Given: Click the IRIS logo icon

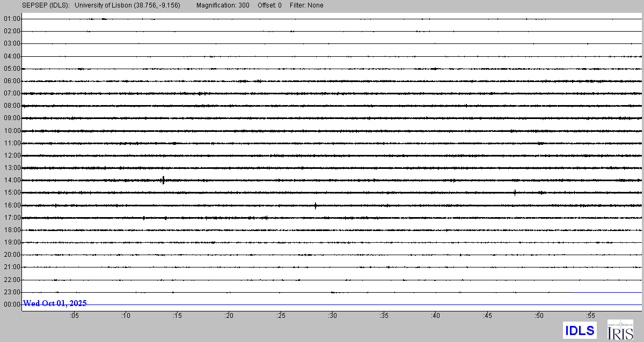Looking at the screenshot, I should tap(620, 330).
